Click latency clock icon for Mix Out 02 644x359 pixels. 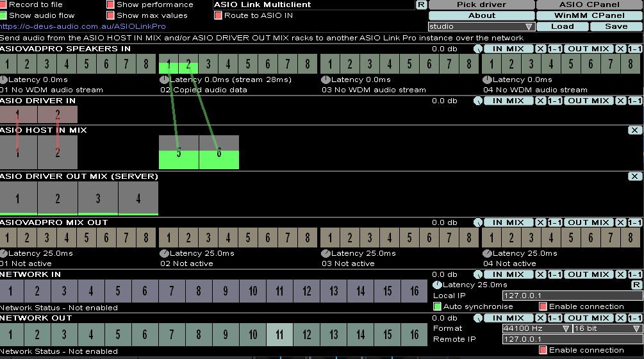tap(164, 253)
